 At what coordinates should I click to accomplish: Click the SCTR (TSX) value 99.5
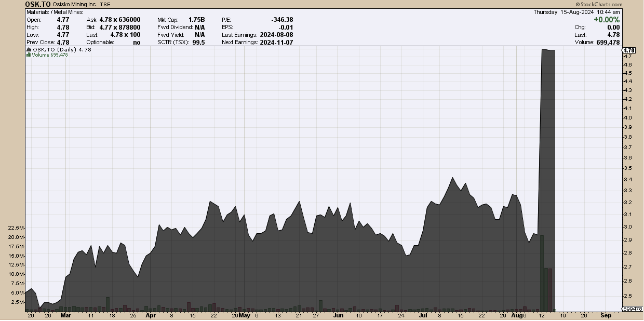[x=199, y=43]
